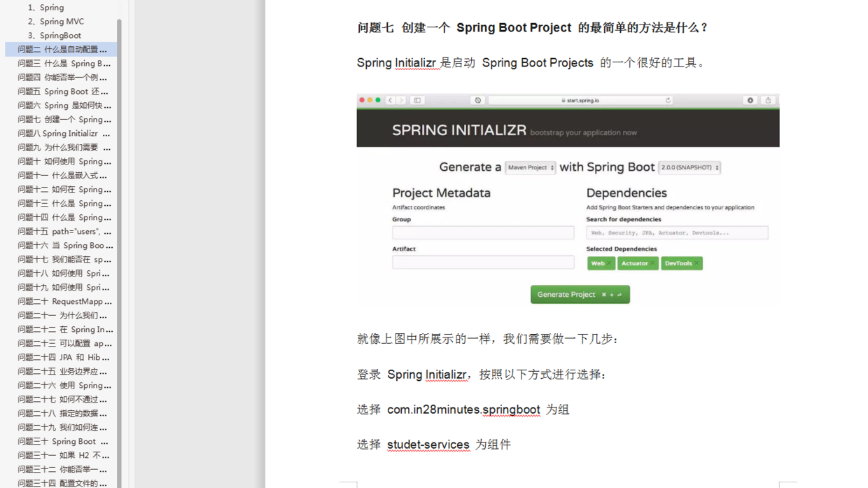Viewport: 868px width, 488px height.
Task: Navigate to outline item 问题二十七 如何不通过
Action: pyautogui.click(x=62, y=399)
